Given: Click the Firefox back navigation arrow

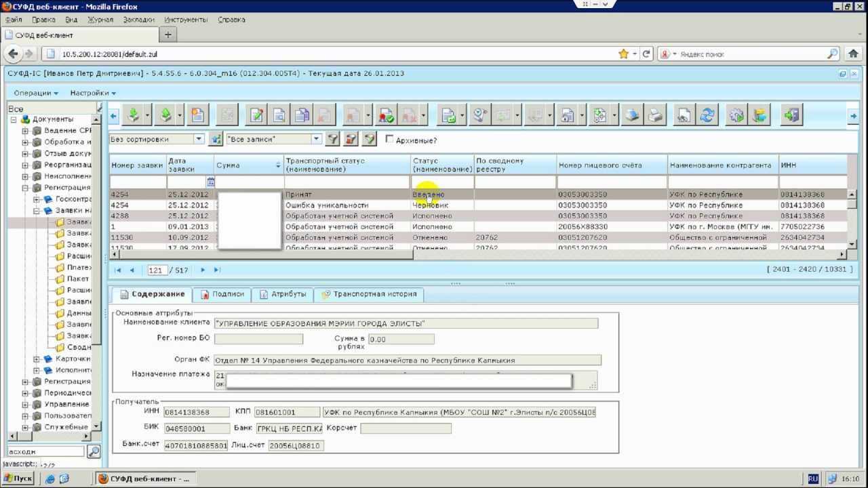Looking at the screenshot, I should point(13,54).
